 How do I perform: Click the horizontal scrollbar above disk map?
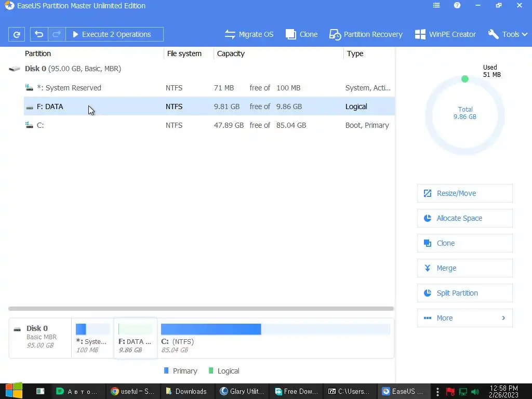(x=201, y=309)
